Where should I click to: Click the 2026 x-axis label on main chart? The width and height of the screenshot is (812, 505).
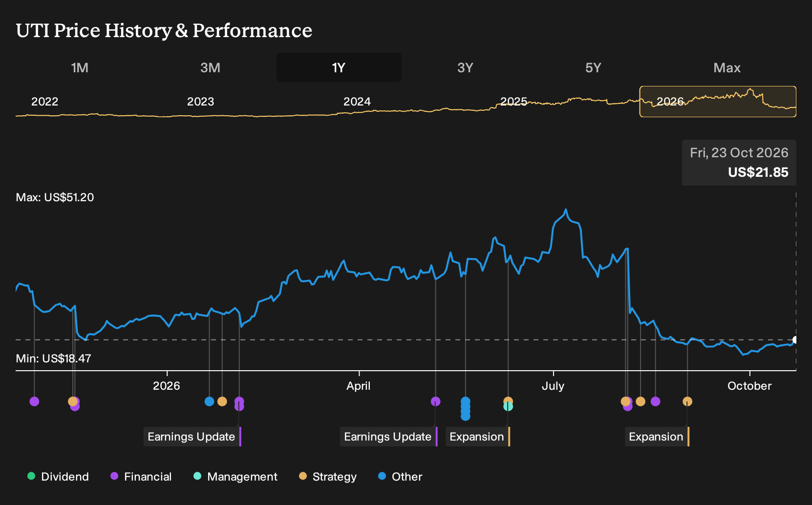[167, 386]
